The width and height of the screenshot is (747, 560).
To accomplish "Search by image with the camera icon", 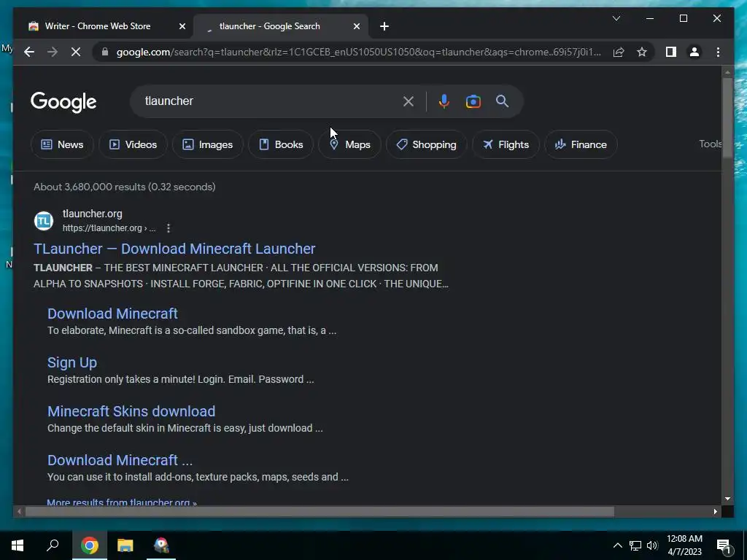I will [473, 101].
